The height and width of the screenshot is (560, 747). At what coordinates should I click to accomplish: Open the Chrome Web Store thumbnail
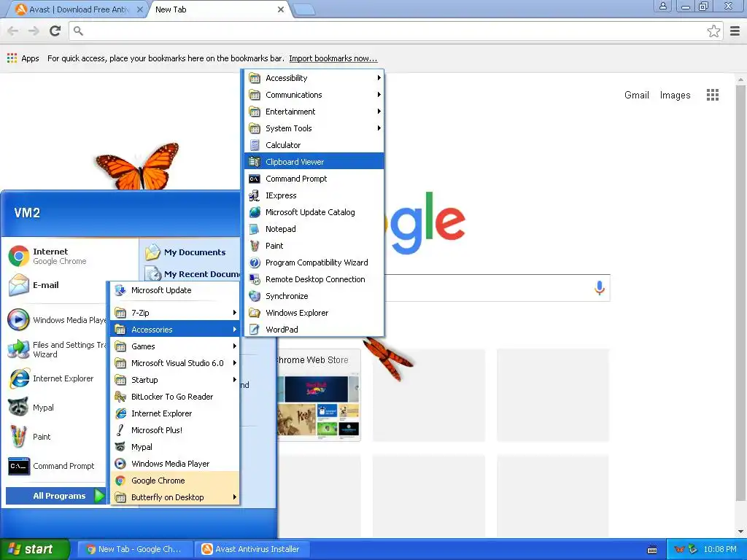tap(319, 395)
